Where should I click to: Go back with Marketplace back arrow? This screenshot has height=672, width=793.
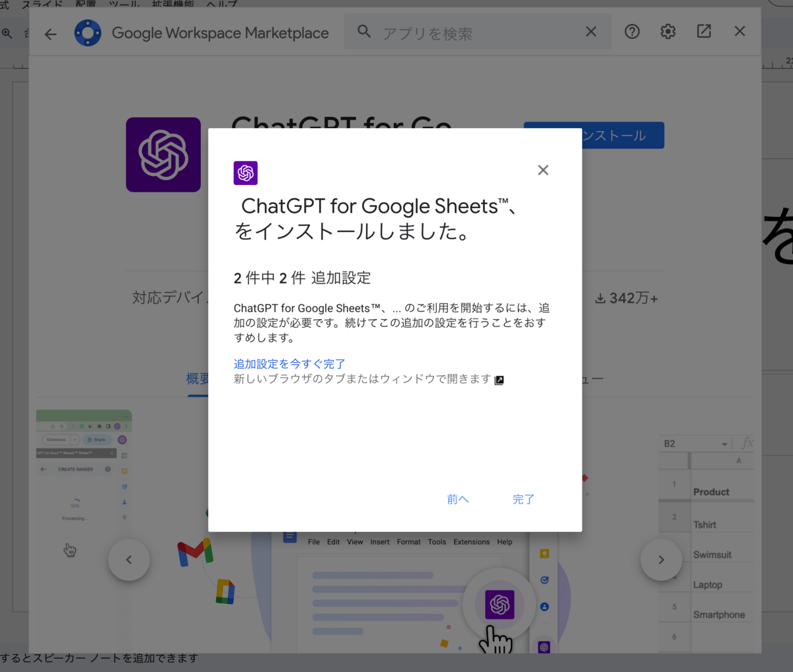tap(51, 34)
